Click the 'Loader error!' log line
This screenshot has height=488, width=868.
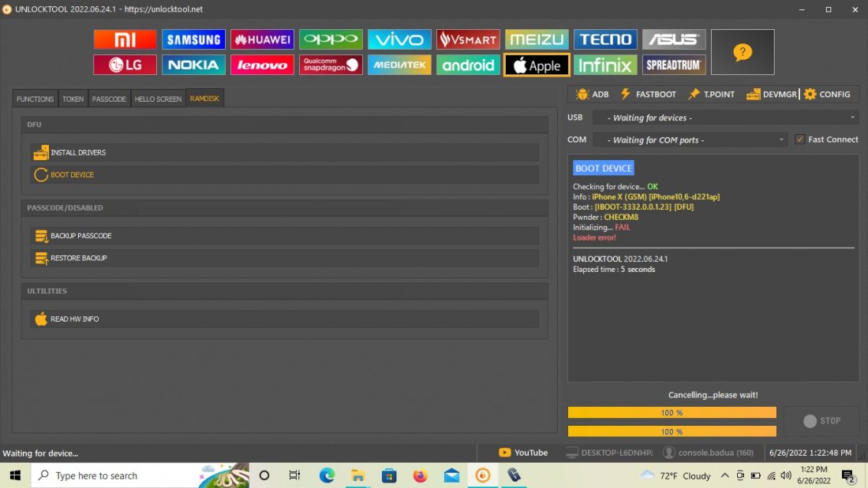tap(594, 237)
